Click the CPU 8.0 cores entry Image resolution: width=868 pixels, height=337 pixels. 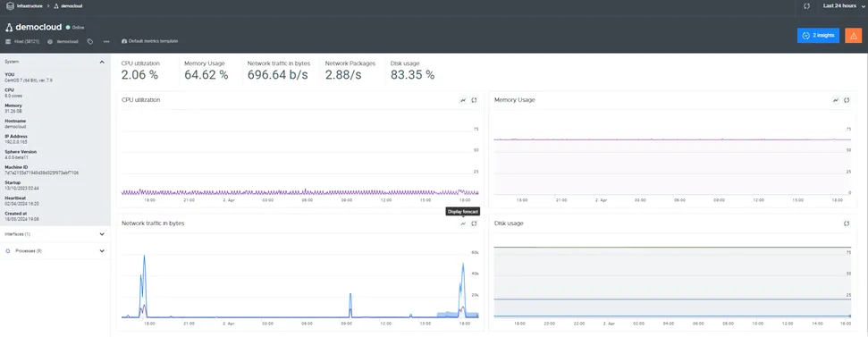[13, 92]
